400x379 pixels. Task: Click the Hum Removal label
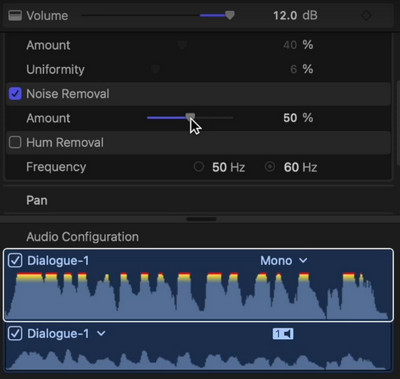tap(65, 142)
